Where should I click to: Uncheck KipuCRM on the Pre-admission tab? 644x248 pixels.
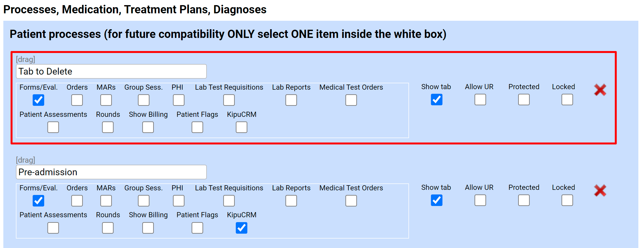coord(241,228)
